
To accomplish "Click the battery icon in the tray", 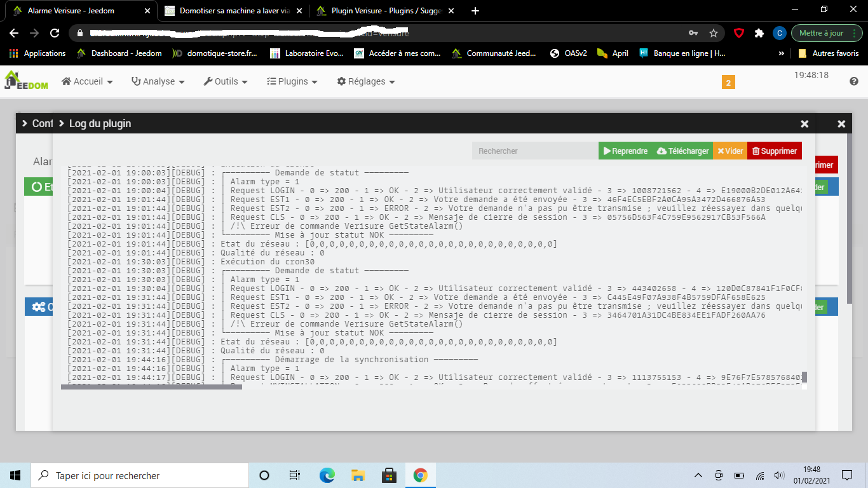I will click(x=739, y=475).
